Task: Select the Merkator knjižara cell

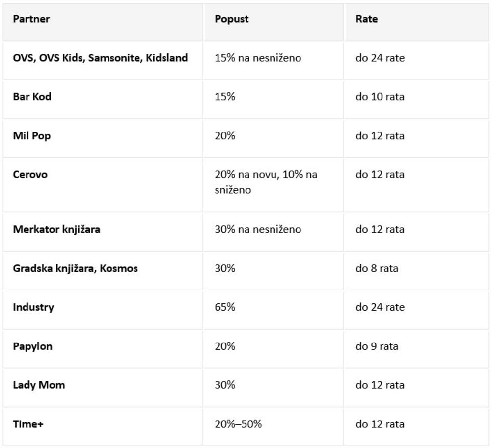Action: coord(56,229)
